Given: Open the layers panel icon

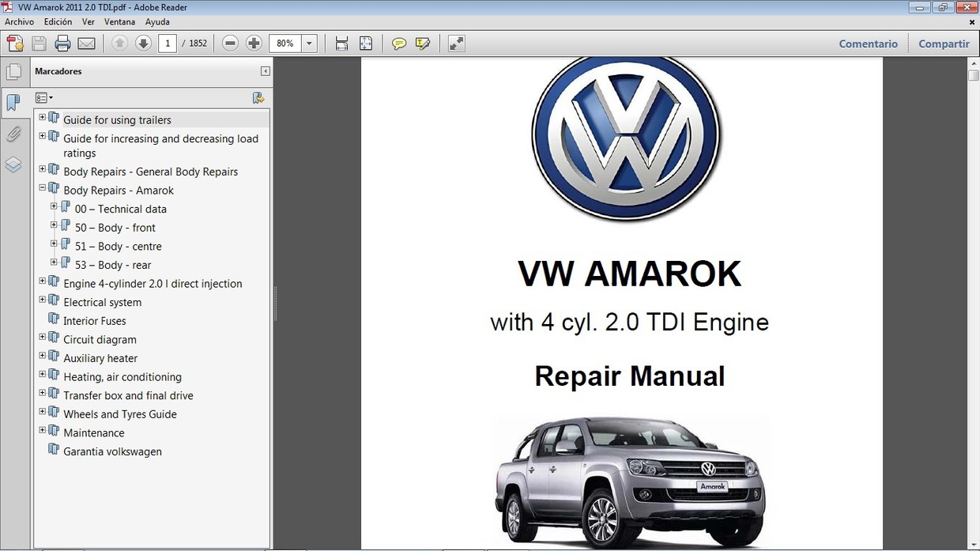Looking at the screenshot, I should [13, 164].
